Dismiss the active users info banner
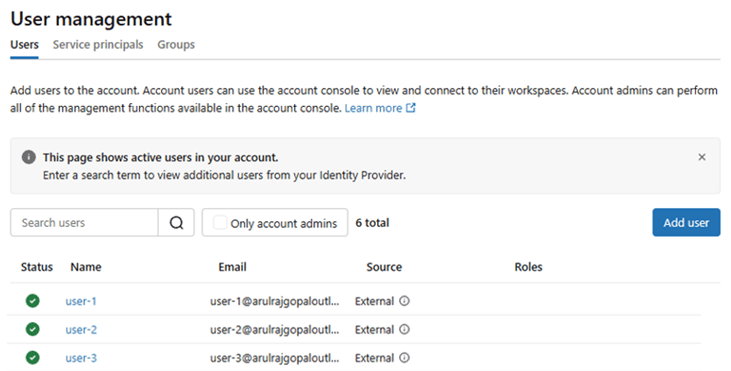Screen dimensions: 731x371 (x=702, y=158)
